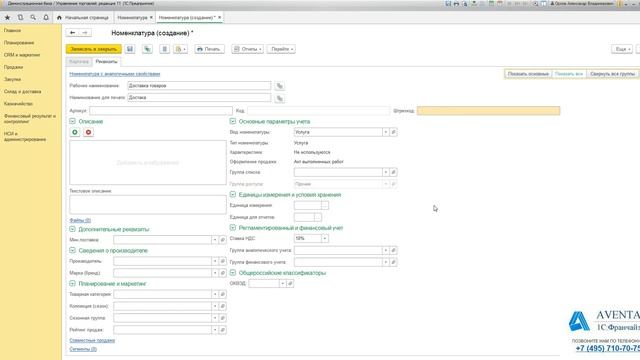Open Группа списка link icon
Screen dimensions: 640x360
[x=393, y=172]
